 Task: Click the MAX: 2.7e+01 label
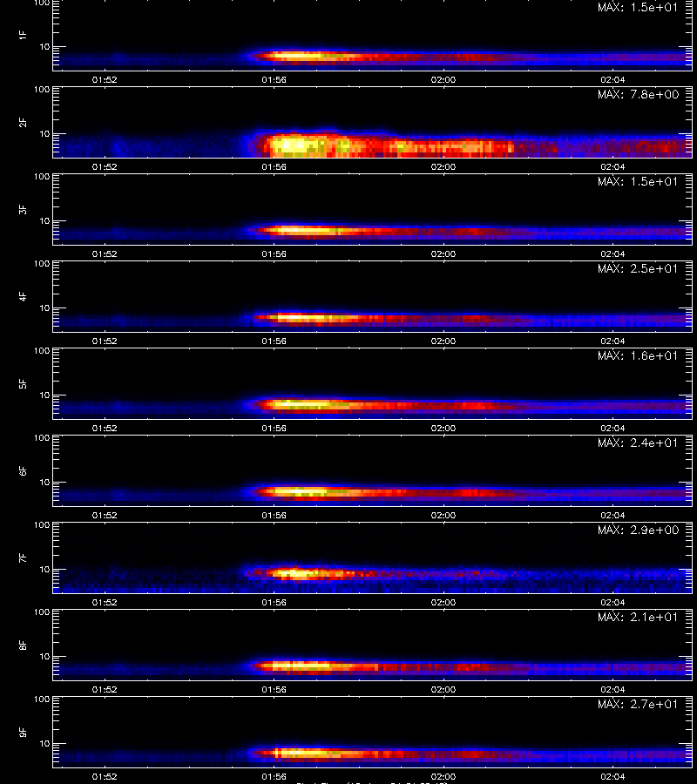coord(638,704)
